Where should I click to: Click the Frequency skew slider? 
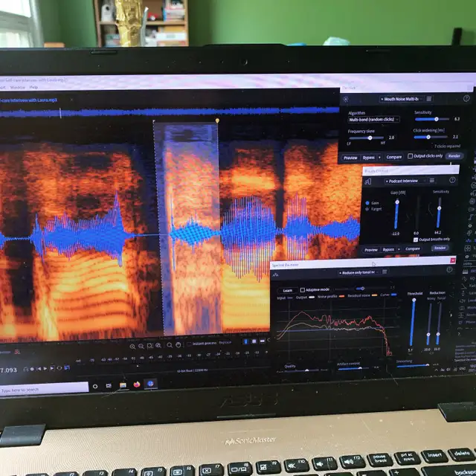click(x=366, y=138)
